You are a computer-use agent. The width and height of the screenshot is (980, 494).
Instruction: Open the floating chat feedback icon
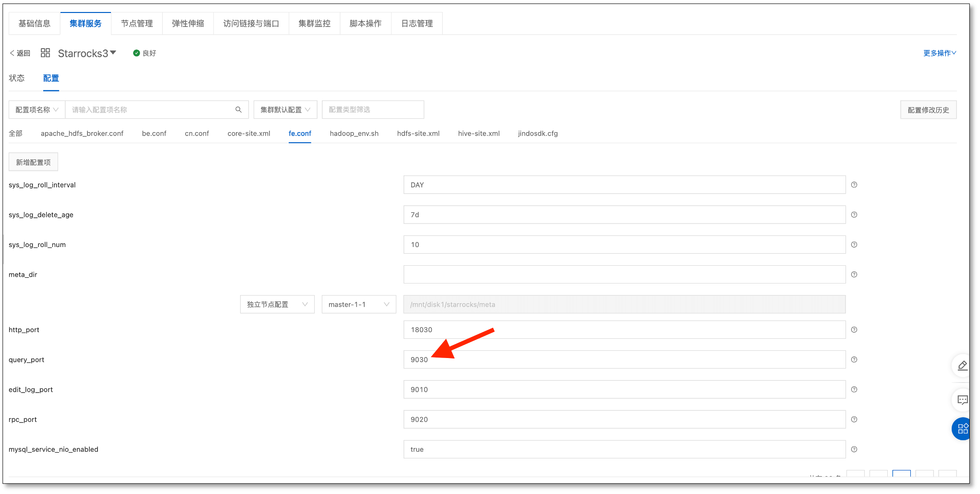(962, 400)
